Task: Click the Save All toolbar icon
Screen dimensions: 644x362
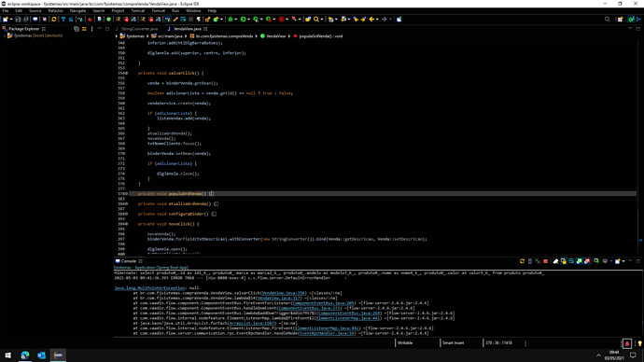Action: point(25,19)
